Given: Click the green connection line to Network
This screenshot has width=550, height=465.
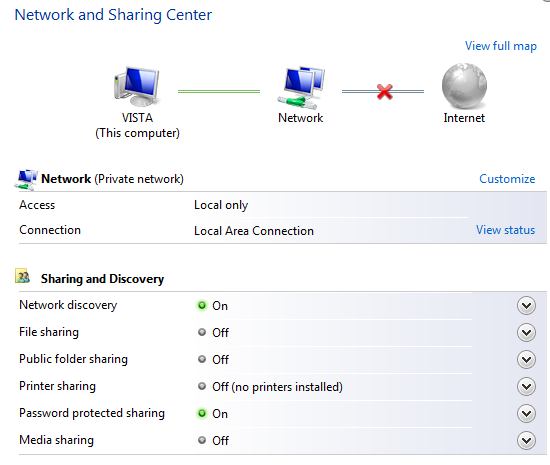Looking at the screenshot, I should coord(219,92).
